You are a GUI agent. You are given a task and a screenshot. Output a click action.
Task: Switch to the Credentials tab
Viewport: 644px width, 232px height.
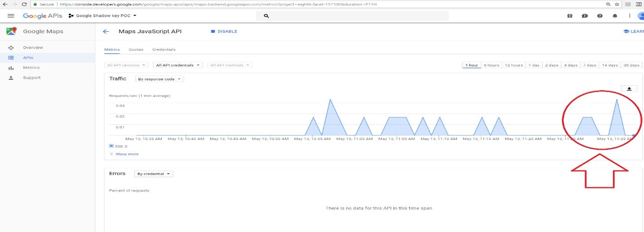[x=164, y=49]
